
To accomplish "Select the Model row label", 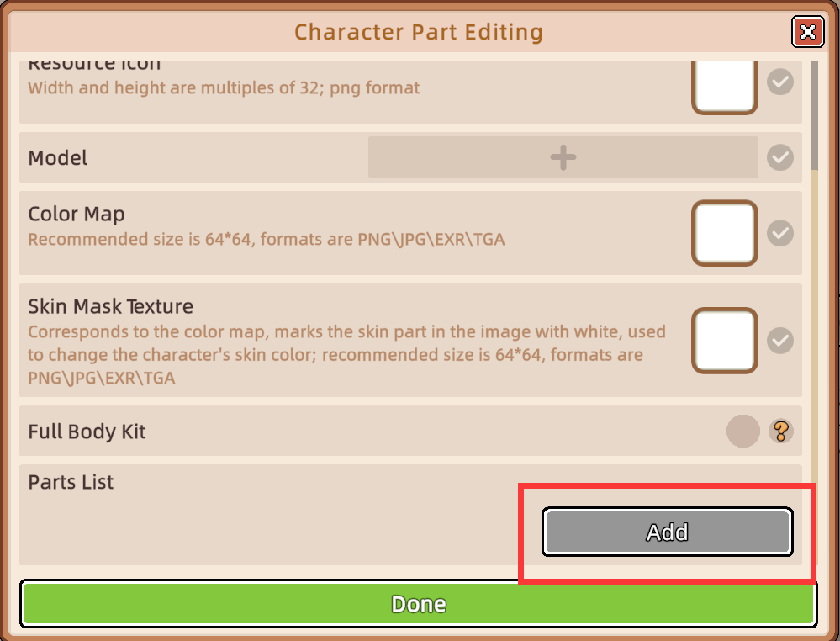I will click(x=58, y=158).
